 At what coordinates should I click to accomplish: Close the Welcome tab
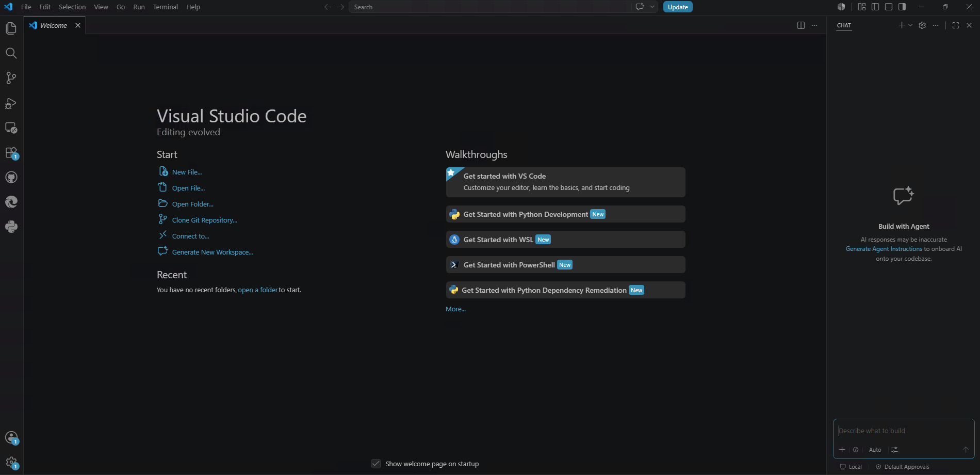pos(78,25)
